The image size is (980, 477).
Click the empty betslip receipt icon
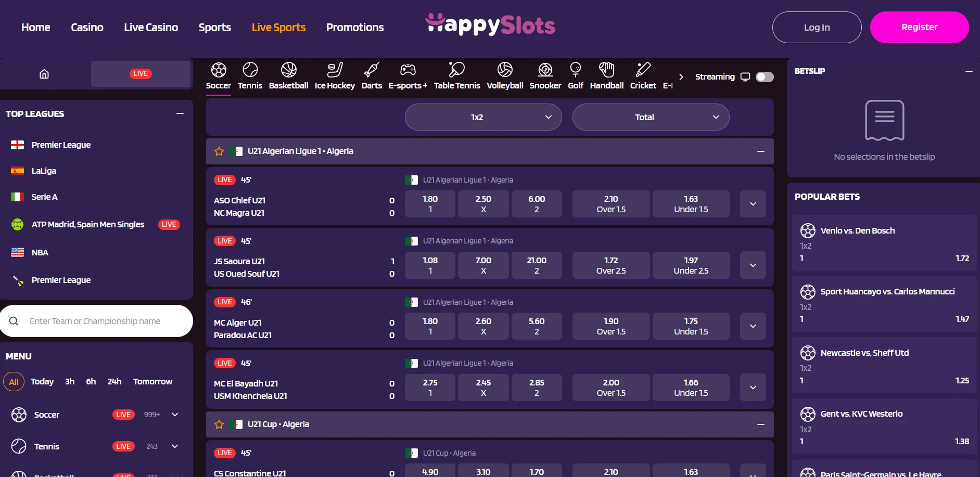885,121
